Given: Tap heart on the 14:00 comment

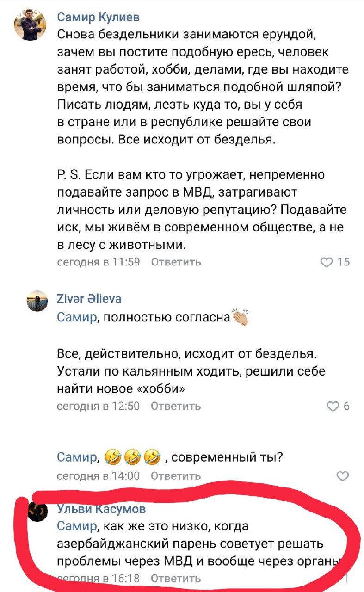Looking at the screenshot, I should pos(342,476).
